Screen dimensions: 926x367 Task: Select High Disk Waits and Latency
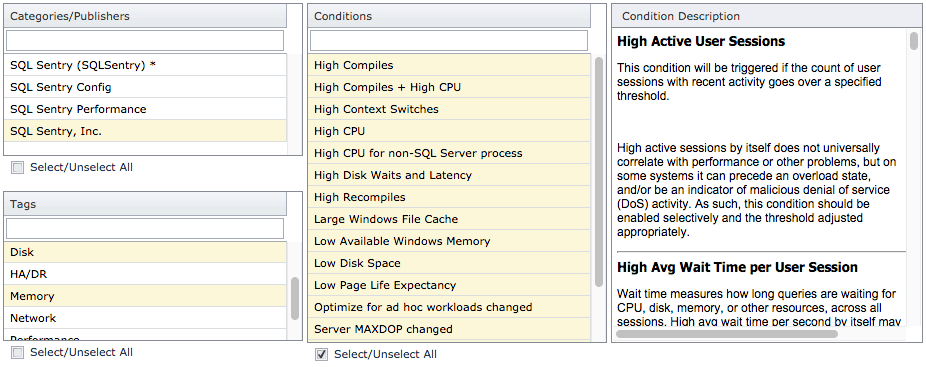point(449,176)
